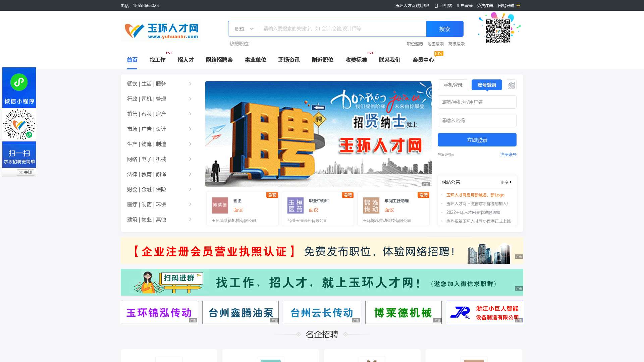This screenshot has width=644, height=362.
Task: Click the 博莱德机械 ad tile
Action: pos(404,312)
